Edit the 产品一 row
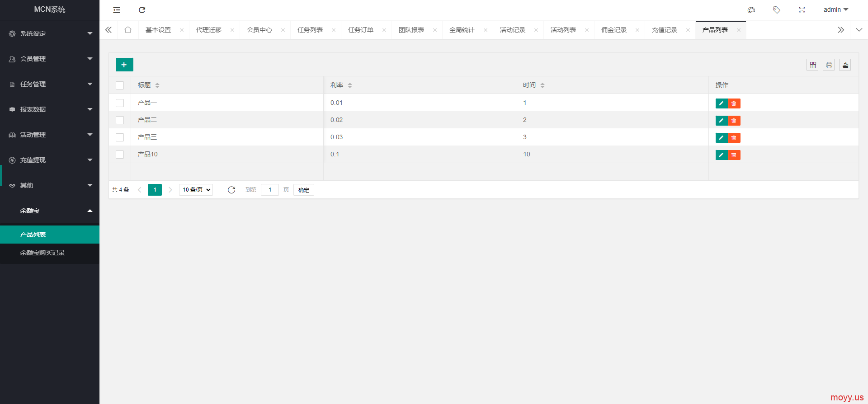 (722, 103)
